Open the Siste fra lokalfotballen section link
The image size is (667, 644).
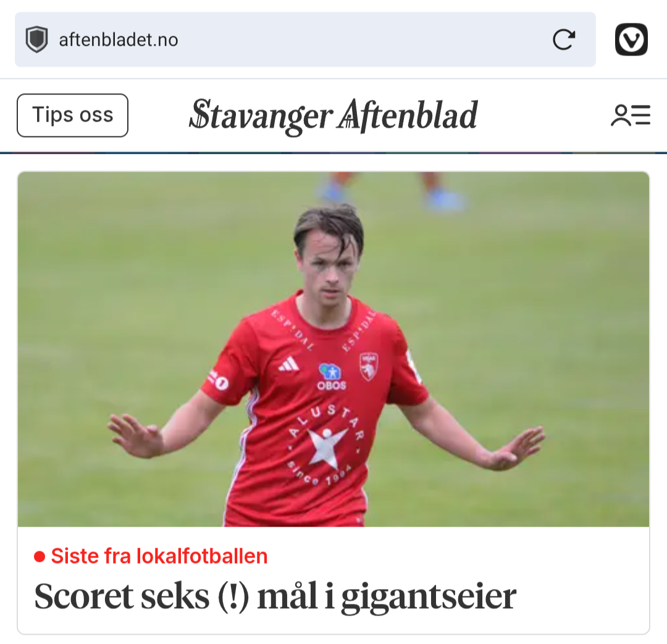pyautogui.click(x=159, y=556)
